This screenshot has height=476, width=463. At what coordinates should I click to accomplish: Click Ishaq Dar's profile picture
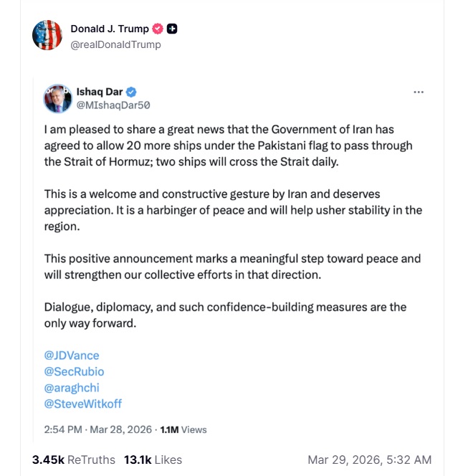coord(57,98)
